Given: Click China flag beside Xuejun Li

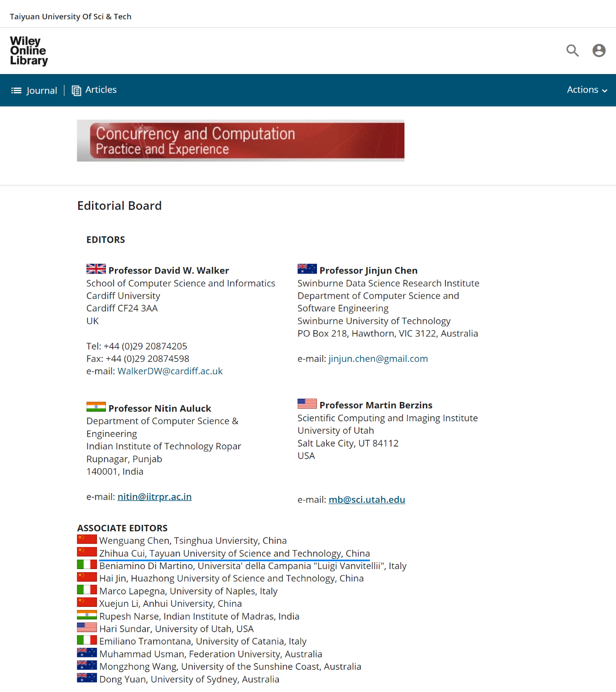Looking at the screenshot, I should click(x=87, y=602).
